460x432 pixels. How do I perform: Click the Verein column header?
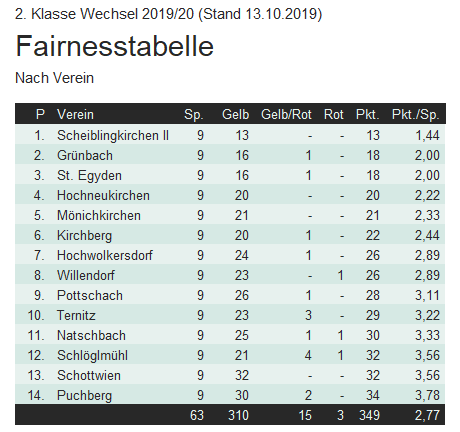[75, 114]
